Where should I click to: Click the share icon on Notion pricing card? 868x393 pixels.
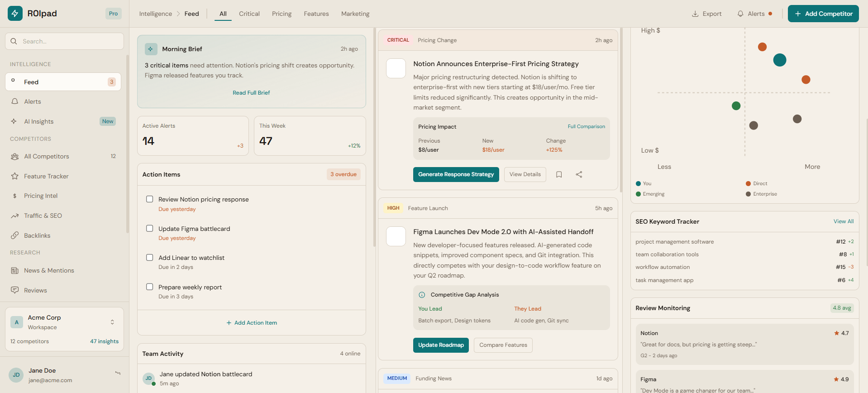(x=579, y=174)
